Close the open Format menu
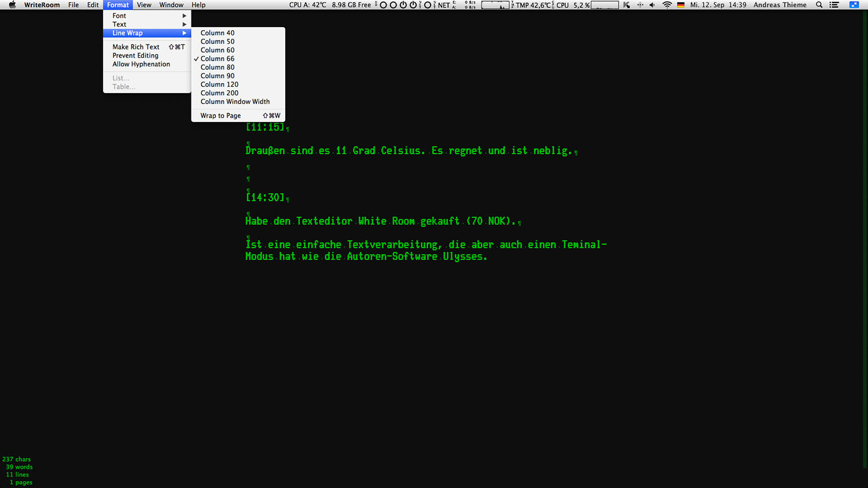 click(118, 5)
